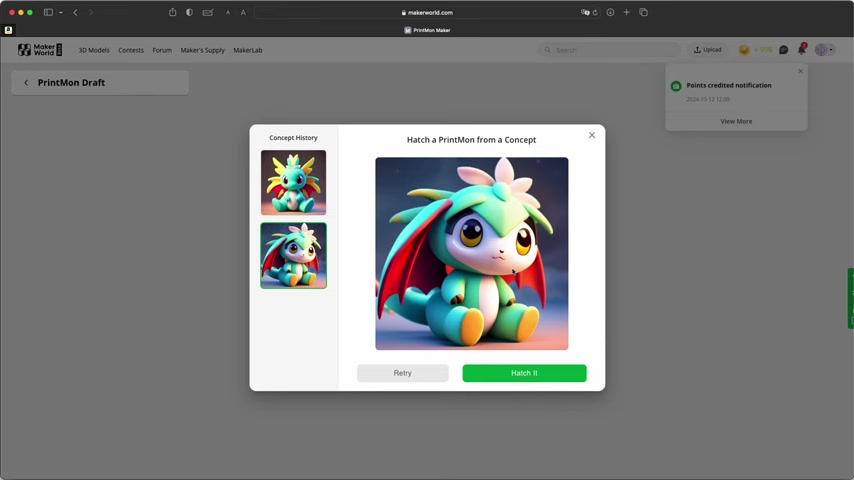Click the Safari markup compose icon
The width and height of the screenshot is (854, 480).
point(208,13)
